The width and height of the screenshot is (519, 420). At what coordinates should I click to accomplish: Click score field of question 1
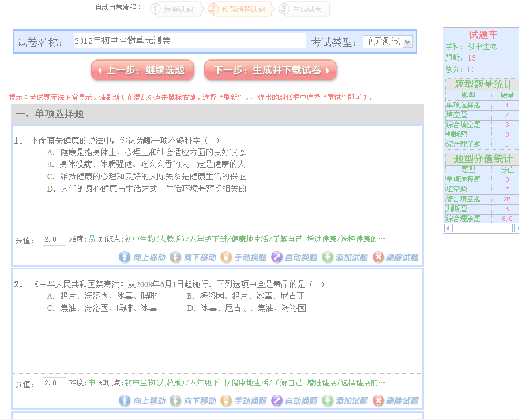click(x=54, y=239)
